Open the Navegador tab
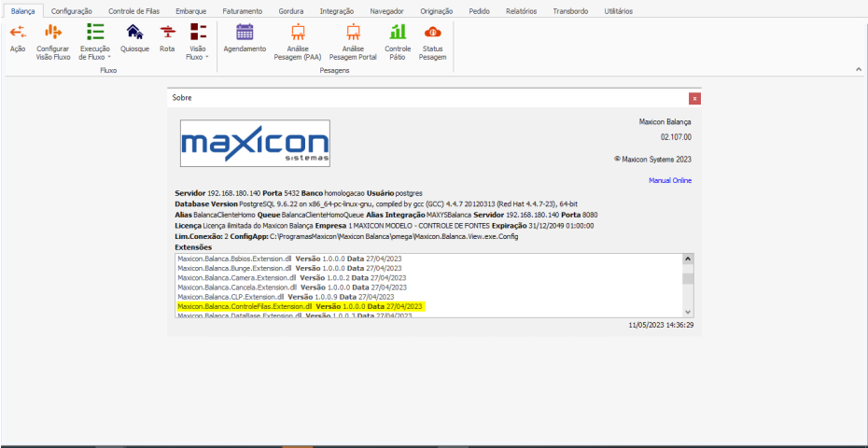The height and width of the screenshot is (448, 868). pyautogui.click(x=387, y=11)
